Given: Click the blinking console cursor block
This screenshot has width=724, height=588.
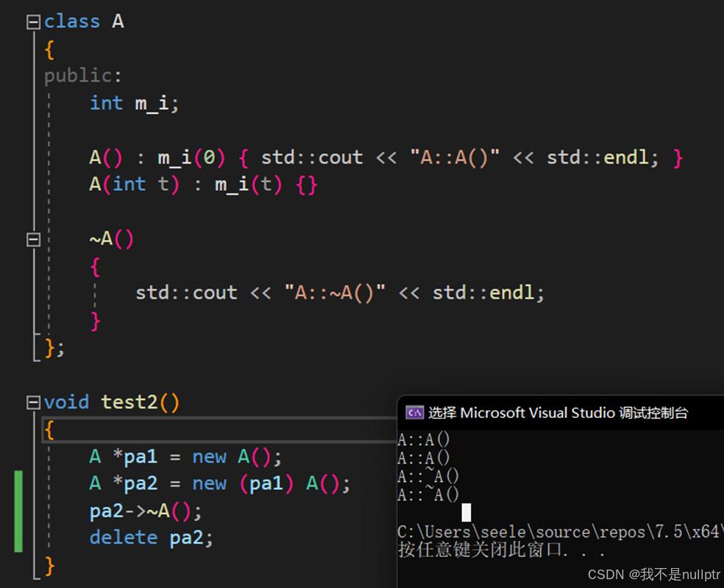Looking at the screenshot, I should point(466,513).
